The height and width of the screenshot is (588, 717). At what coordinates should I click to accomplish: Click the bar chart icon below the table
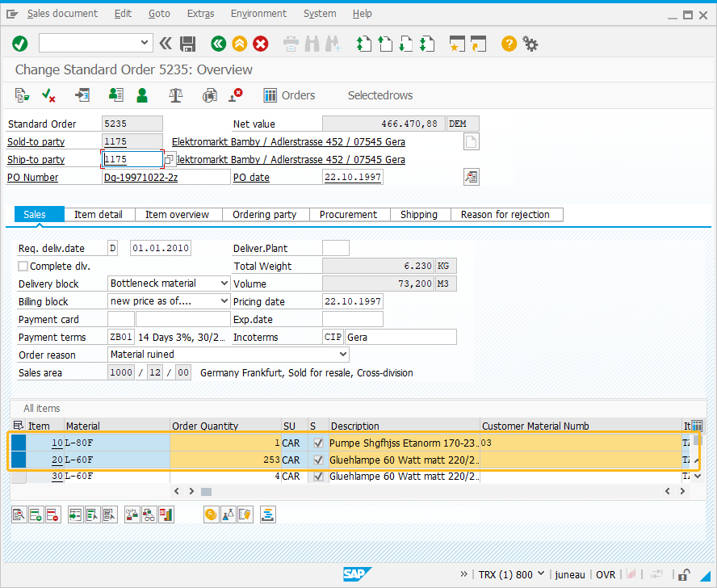(x=166, y=514)
